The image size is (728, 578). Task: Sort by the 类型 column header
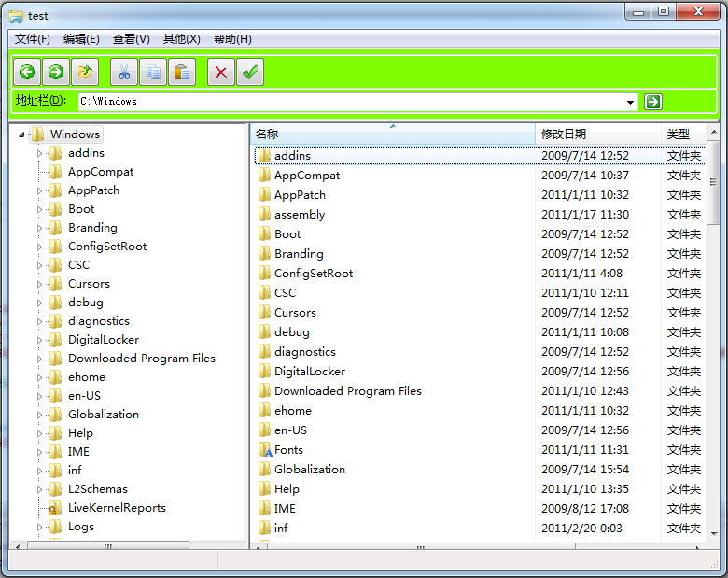tap(683, 134)
